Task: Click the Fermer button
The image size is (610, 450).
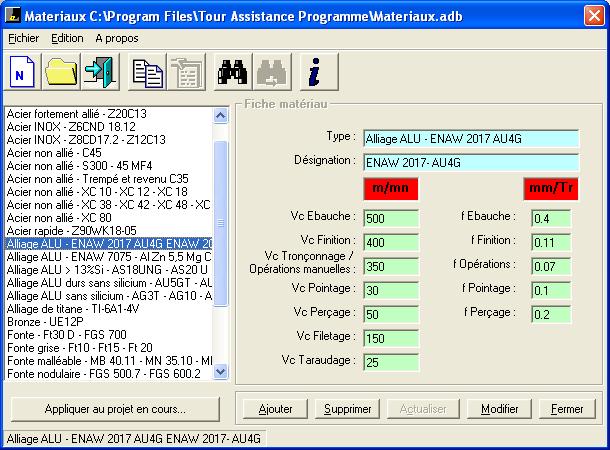Action: [567, 409]
